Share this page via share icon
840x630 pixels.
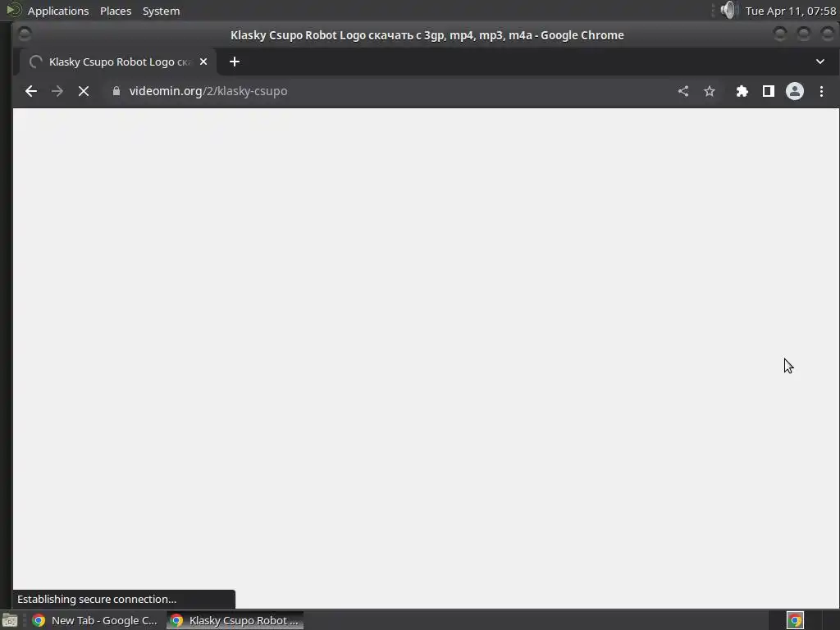683,91
